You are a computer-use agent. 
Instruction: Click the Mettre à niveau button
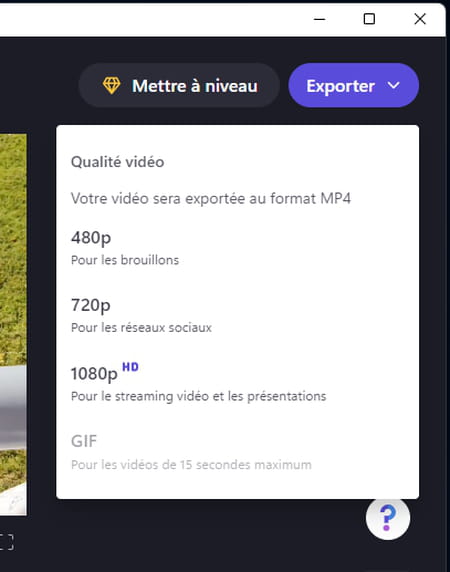179,85
